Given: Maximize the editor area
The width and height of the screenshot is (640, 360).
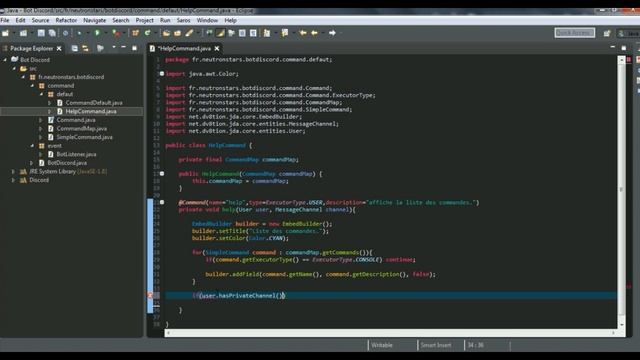Looking at the screenshot, I should pyautogui.click(x=624, y=48).
